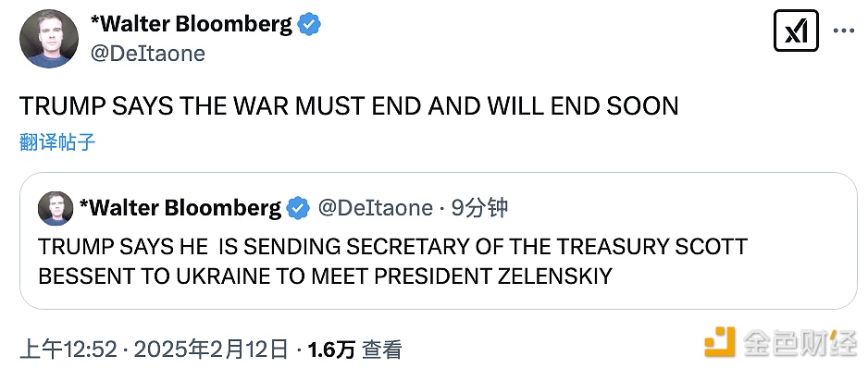Screen dimensions: 868x368
Task: Click the 金色财经 watermark text
Action: pos(800,342)
